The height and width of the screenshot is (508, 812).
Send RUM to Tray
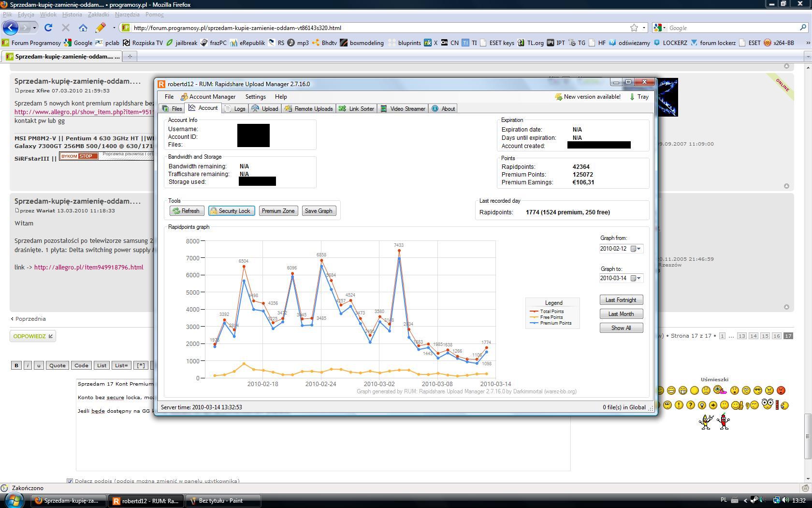pyautogui.click(x=639, y=97)
